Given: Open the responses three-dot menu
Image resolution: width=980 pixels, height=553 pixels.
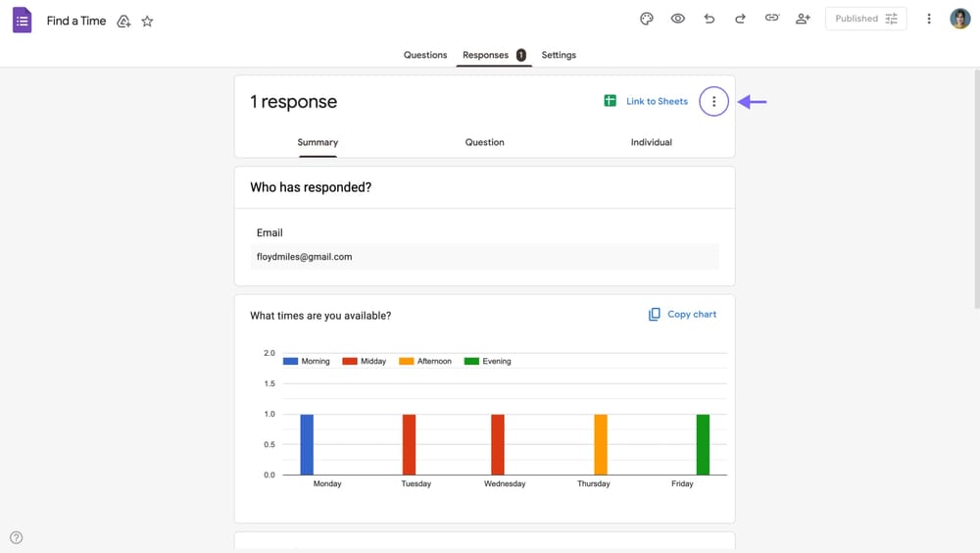Looking at the screenshot, I should [x=714, y=101].
